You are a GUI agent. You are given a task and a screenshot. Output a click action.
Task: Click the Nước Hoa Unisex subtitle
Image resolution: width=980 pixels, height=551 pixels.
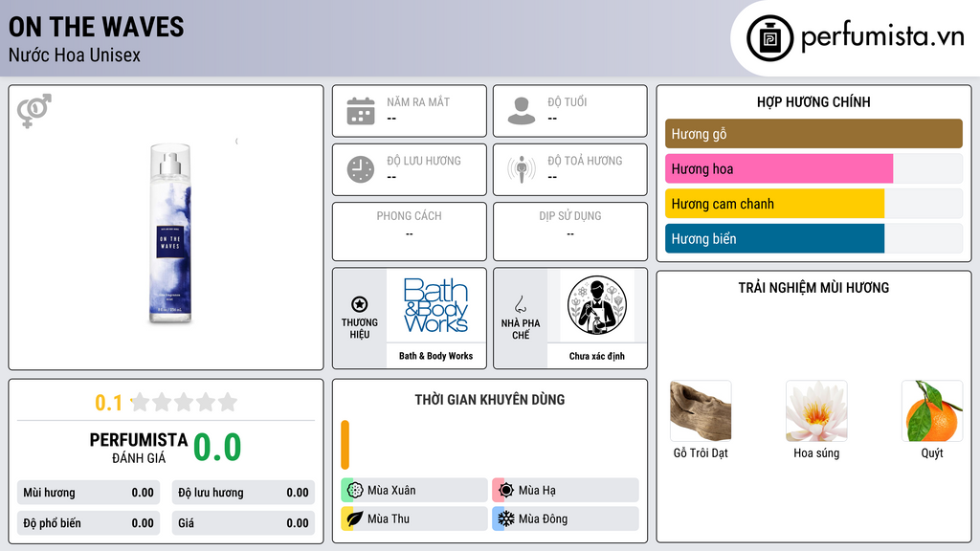click(75, 55)
